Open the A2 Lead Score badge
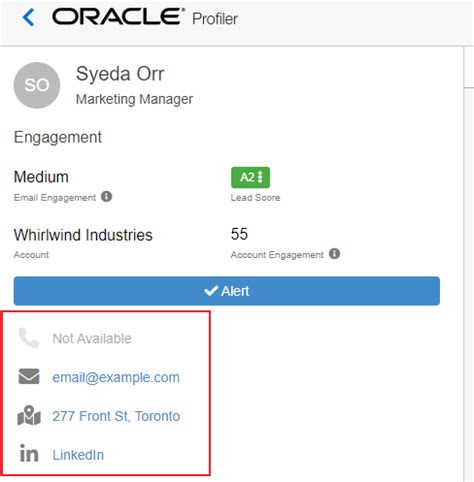This screenshot has height=482, width=474. tap(250, 177)
